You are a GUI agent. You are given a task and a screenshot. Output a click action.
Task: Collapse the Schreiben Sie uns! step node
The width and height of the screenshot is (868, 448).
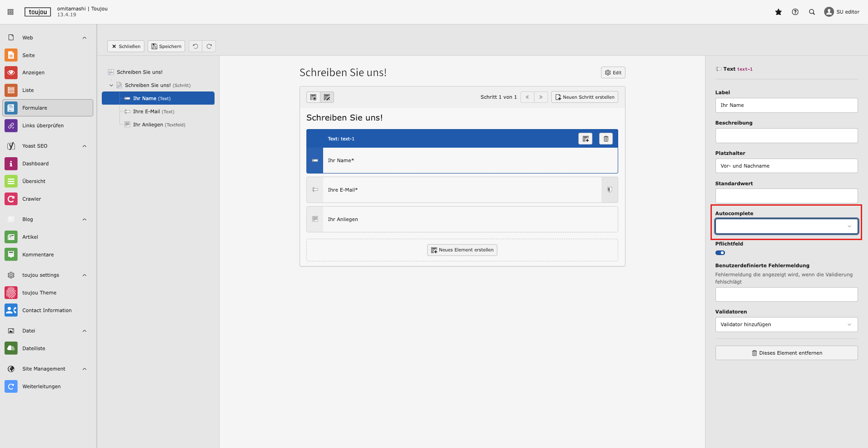111,85
